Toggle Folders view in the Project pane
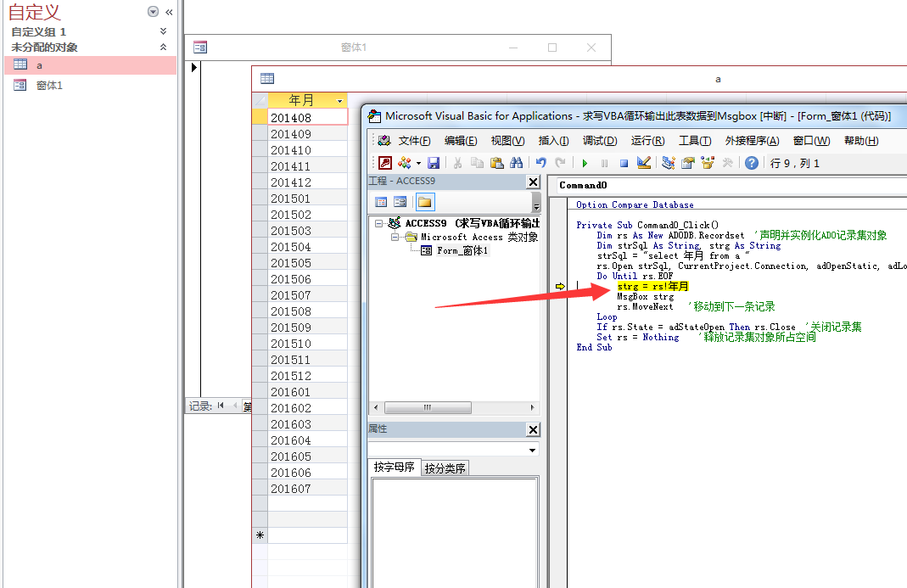 (x=424, y=202)
